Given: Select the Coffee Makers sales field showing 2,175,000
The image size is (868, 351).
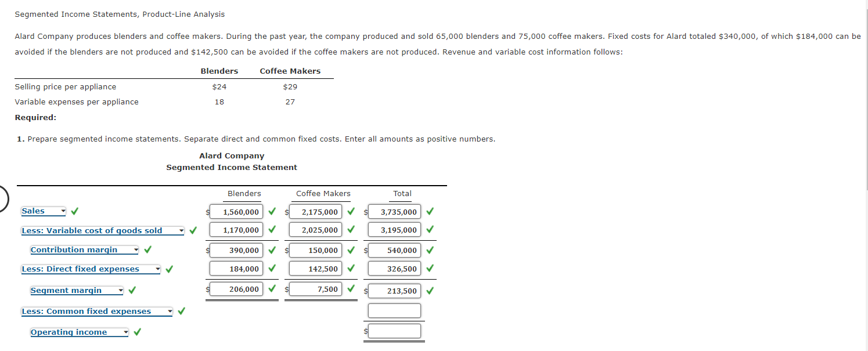Looking at the screenshot, I should pos(315,212).
